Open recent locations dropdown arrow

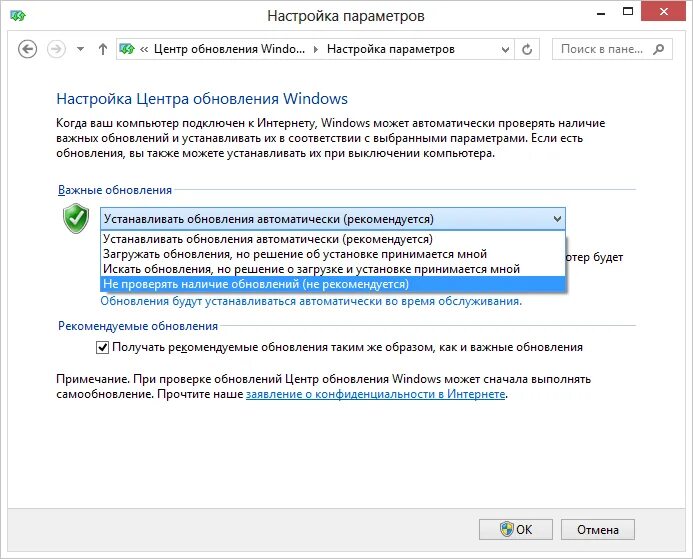tap(80, 49)
